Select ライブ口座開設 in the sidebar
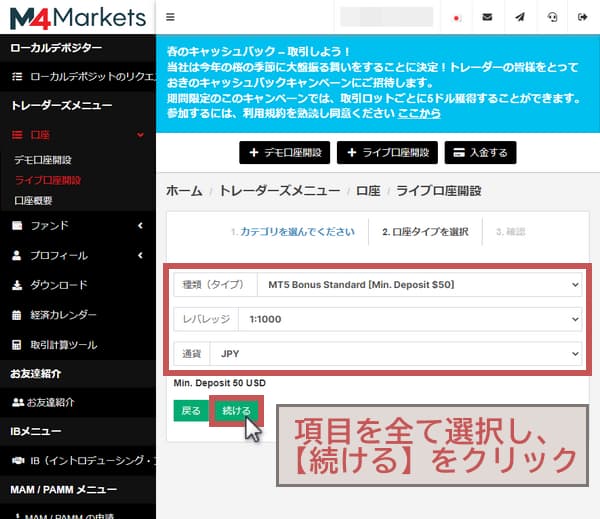The image size is (600, 519). pyautogui.click(x=48, y=180)
